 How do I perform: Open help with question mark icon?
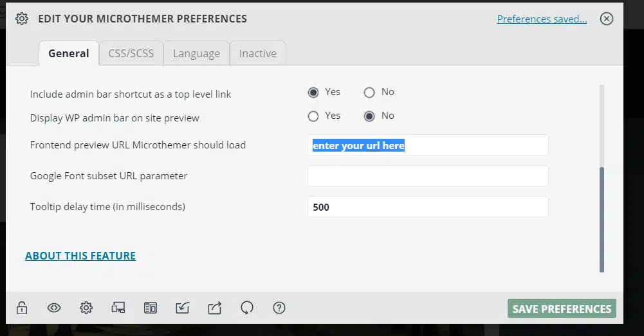pos(279,308)
